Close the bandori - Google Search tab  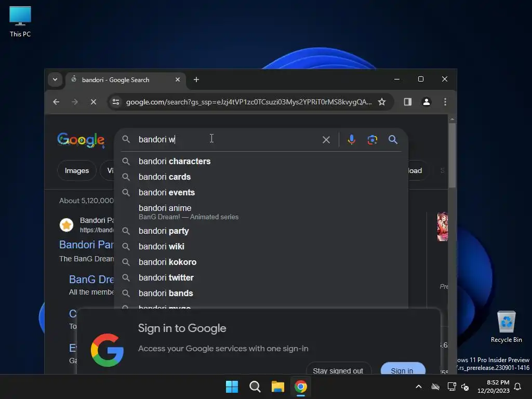pos(178,79)
